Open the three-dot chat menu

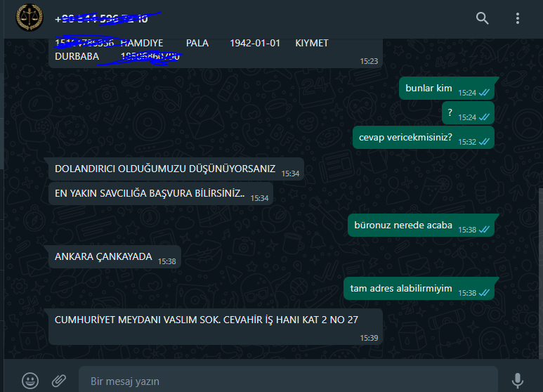[518, 18]
